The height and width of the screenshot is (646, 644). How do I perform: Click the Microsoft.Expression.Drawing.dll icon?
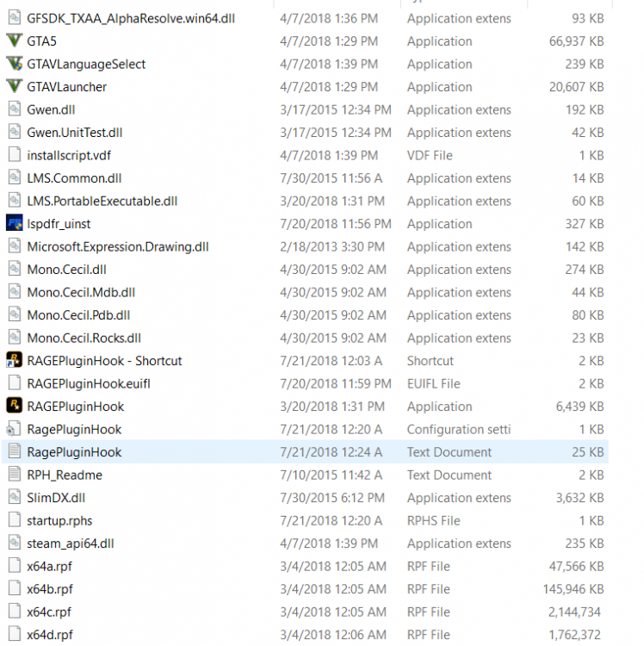coord(15,246)
